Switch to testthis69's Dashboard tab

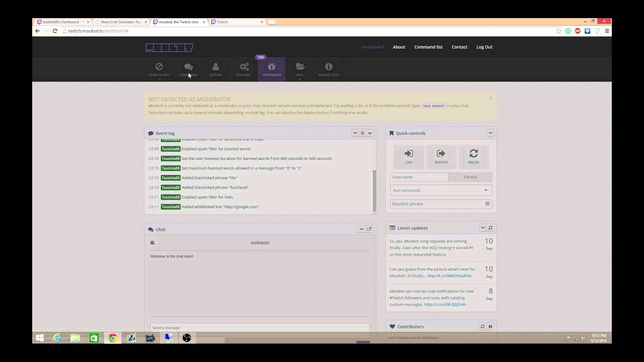pyautogui.click(x=63, y=22)
